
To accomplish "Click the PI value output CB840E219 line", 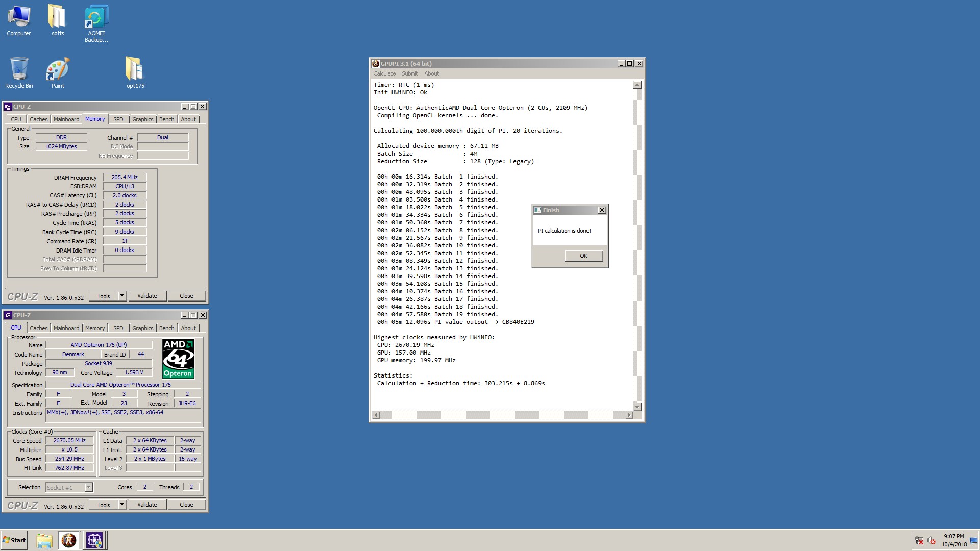I will [x=455, y=322].
